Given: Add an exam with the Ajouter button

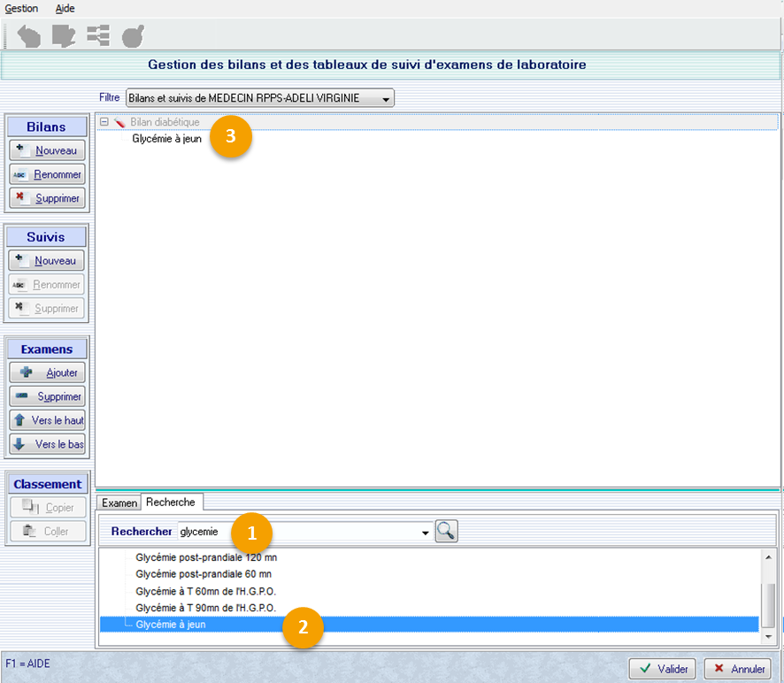Looking at the screenshot, I should point(47,372).
